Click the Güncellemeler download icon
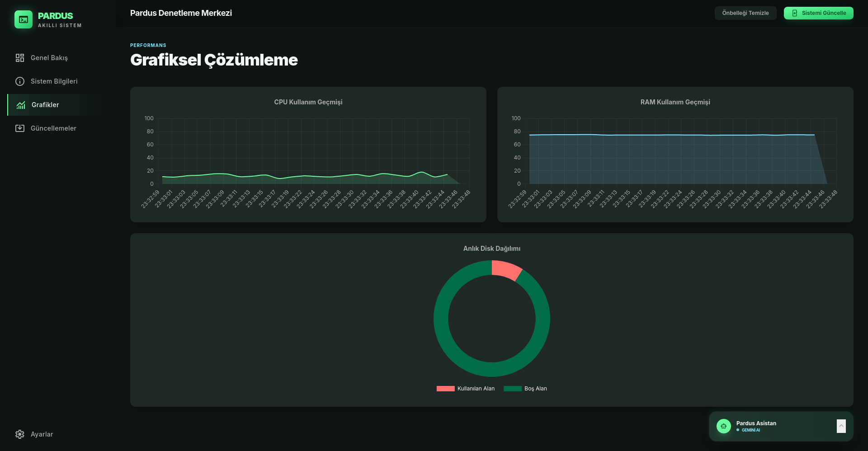 pos(20,128)
